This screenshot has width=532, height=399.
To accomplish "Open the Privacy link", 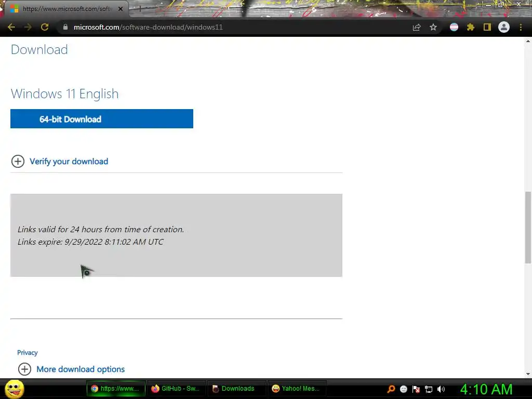I will coord(28,353).
